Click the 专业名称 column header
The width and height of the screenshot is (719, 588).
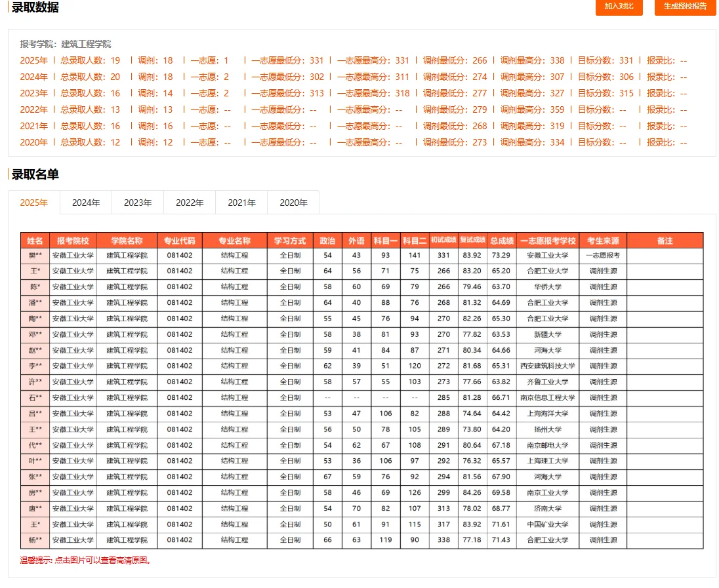[235, 241]
